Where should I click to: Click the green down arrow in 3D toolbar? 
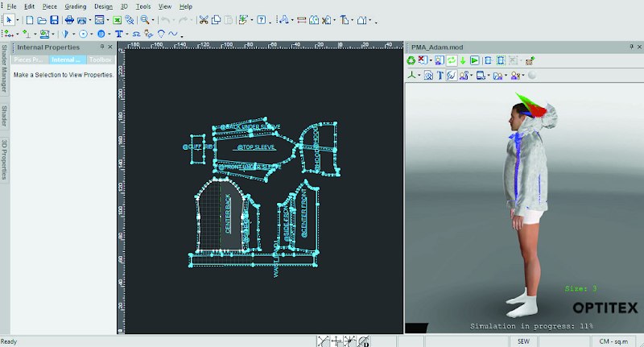click(x=463, y=60)
